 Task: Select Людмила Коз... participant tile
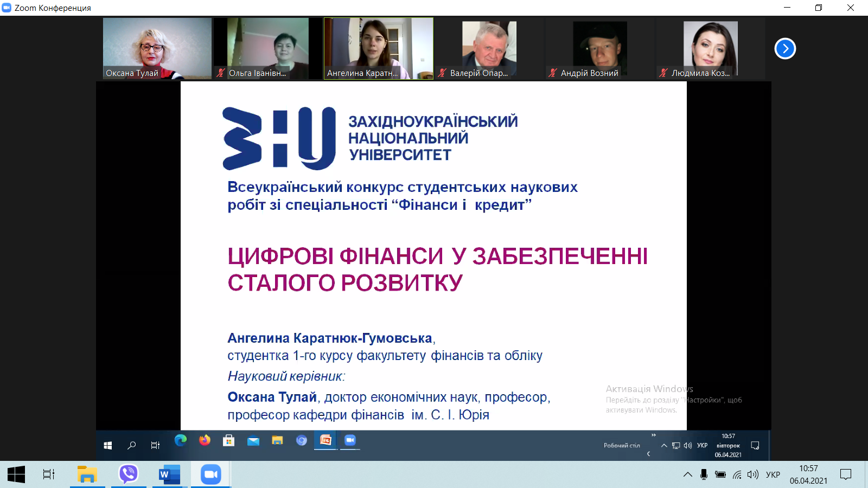711,49
